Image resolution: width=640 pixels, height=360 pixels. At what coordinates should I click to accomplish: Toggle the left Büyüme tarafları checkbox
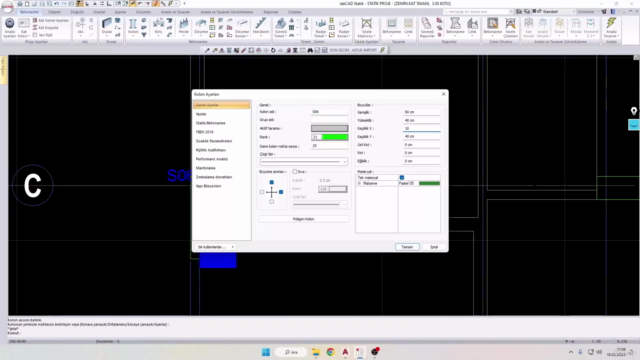[262, 192]
